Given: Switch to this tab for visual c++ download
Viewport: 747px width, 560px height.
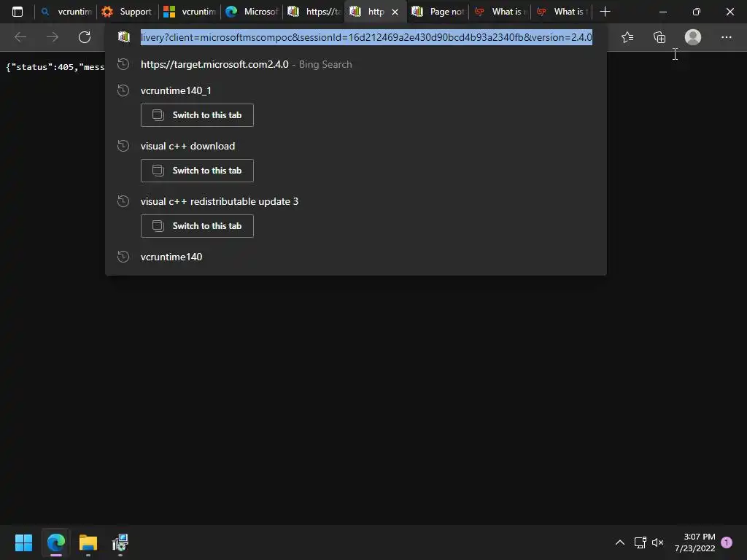Looking at the screenshot, I should [x=197, y=171].
